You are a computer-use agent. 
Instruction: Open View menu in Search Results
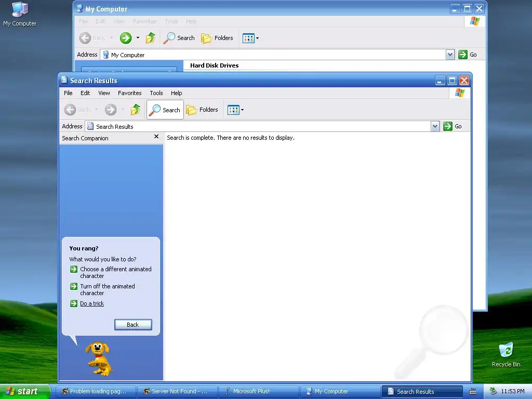point(104,93)
